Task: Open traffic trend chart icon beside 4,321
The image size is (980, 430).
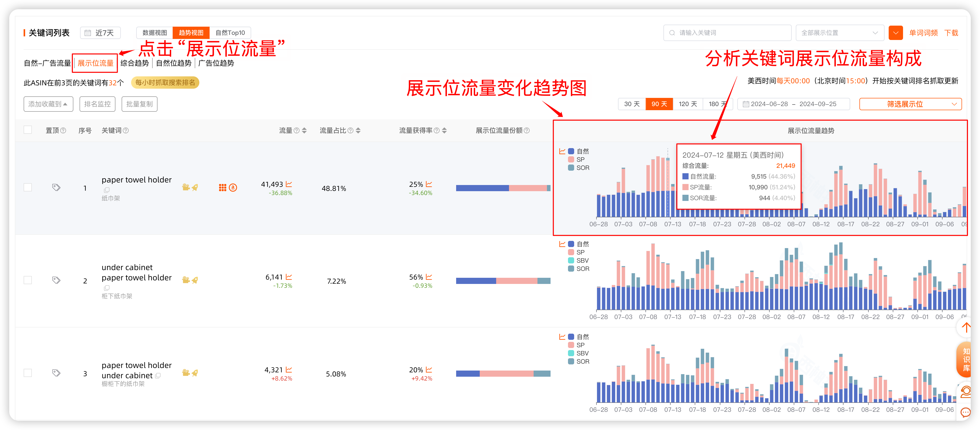Action: (289, 369)
